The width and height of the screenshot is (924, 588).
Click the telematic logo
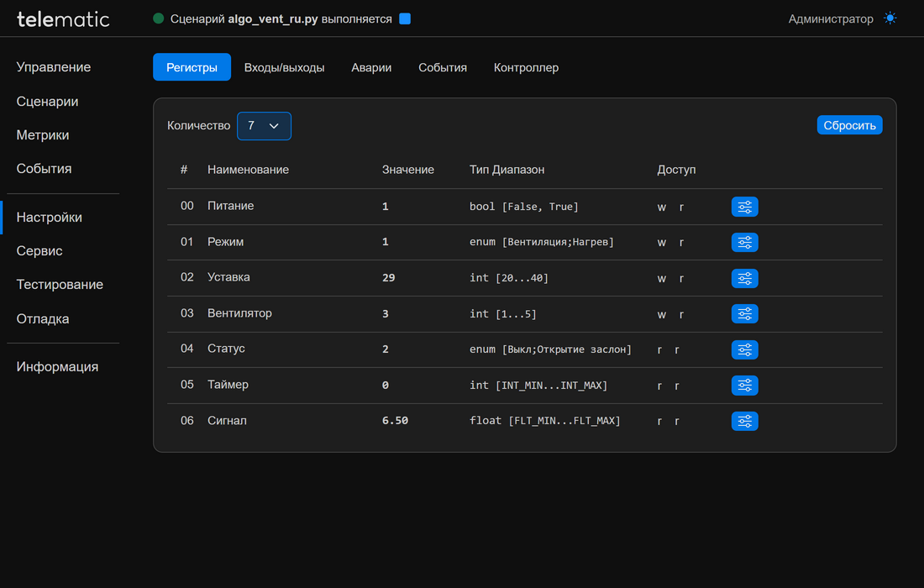[x=63, y=18]
